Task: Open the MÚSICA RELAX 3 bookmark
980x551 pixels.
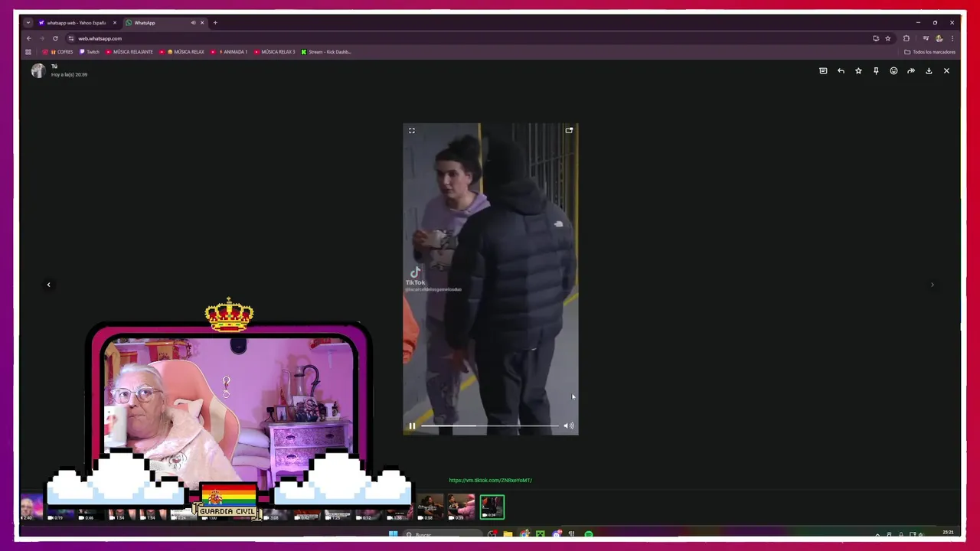Action: point(275,52)
